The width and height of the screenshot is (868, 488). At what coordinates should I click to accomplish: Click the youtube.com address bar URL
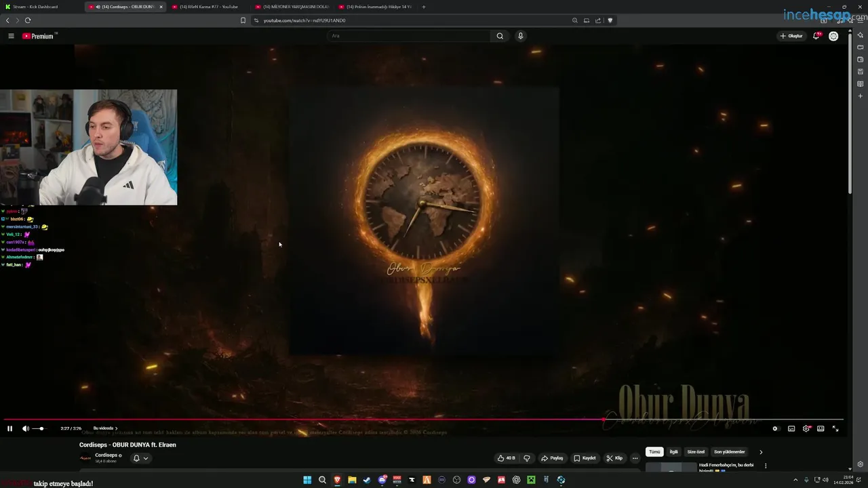(x=304, y=20)
